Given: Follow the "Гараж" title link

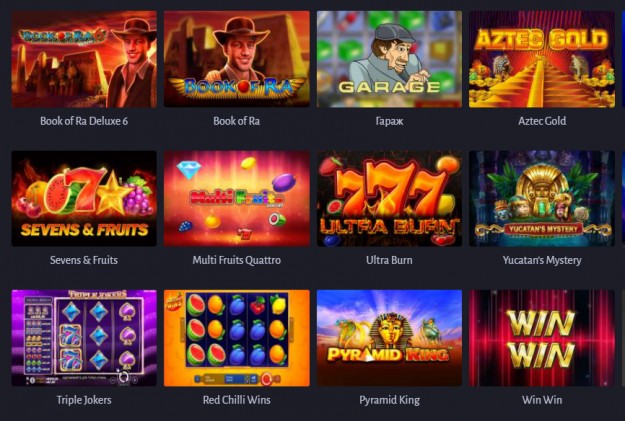Looking at the screenshot, I should pyautogui.click(x=389, y=121).
